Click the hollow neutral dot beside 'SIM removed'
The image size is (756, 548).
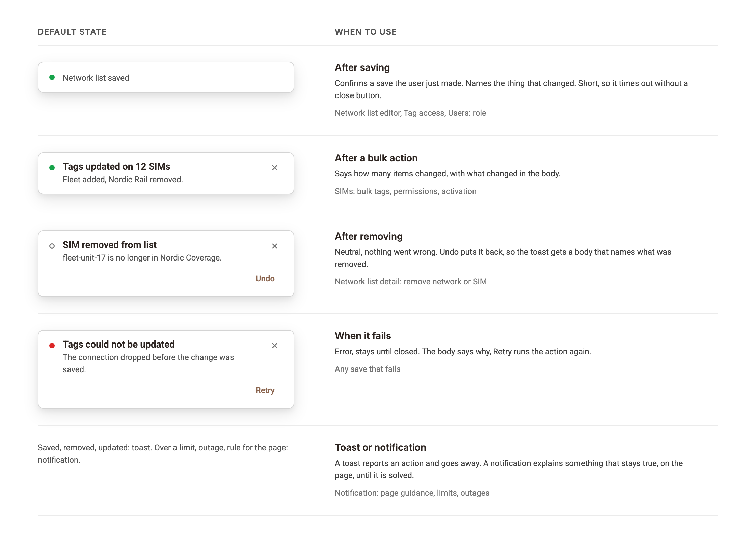tap(52, 246)
